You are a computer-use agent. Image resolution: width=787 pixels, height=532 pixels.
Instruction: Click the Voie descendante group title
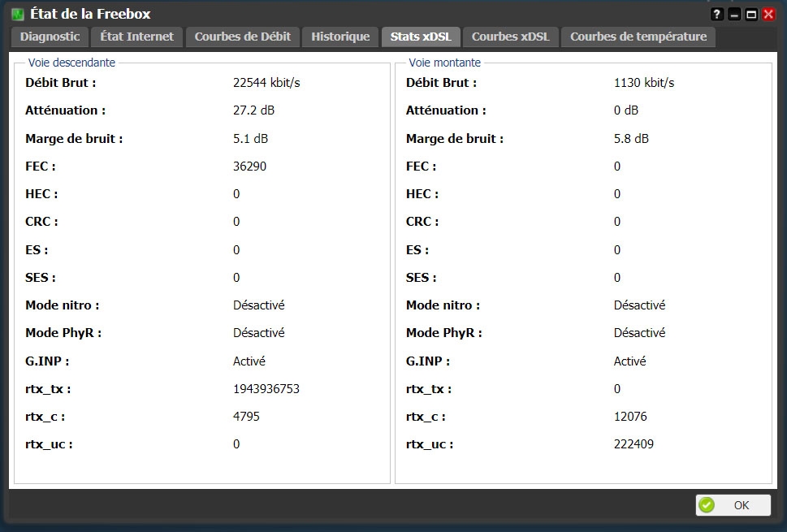(71, 63)
